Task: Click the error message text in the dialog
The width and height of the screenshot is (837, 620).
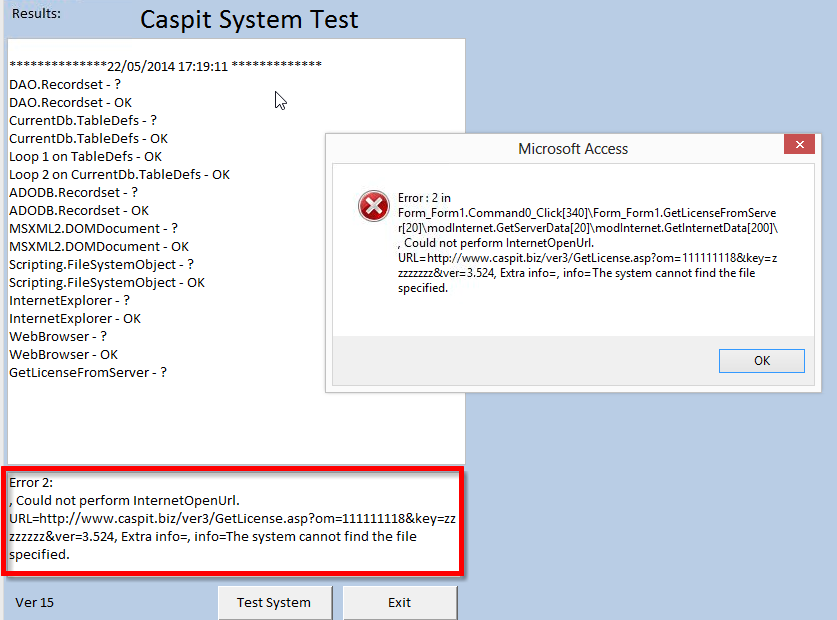Action: (587, 243)
